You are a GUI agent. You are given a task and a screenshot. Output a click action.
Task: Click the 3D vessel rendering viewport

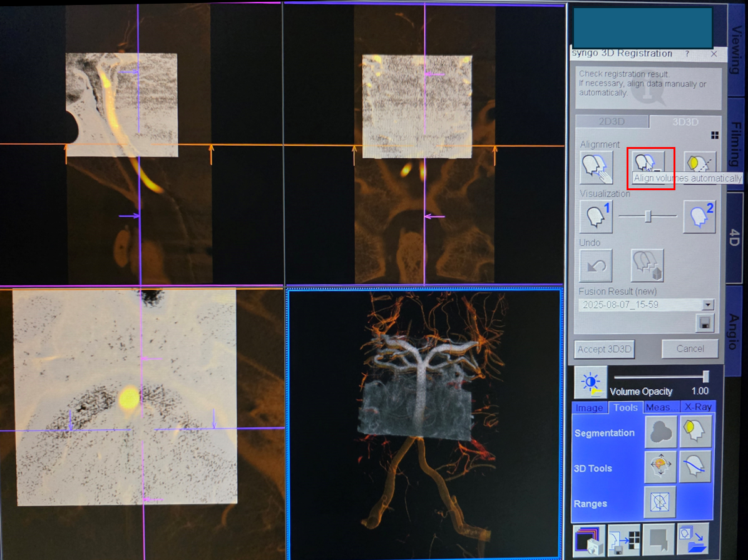point(424,424)
